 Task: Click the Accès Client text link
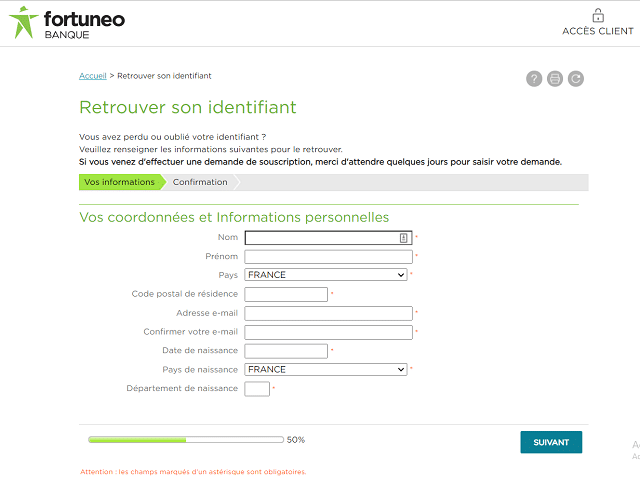tap(598, 31)
